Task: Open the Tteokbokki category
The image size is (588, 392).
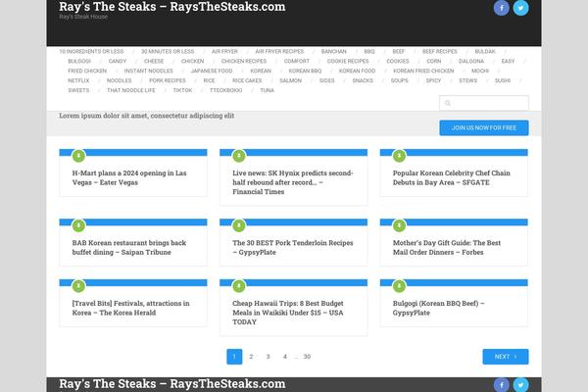Action: (225, 90)
